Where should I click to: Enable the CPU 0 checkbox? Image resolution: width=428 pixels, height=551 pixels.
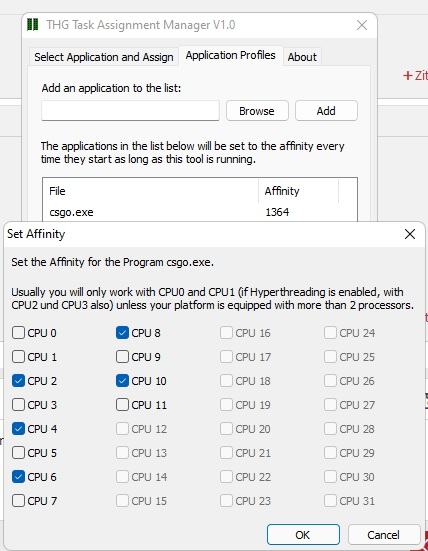click(18, 332)
